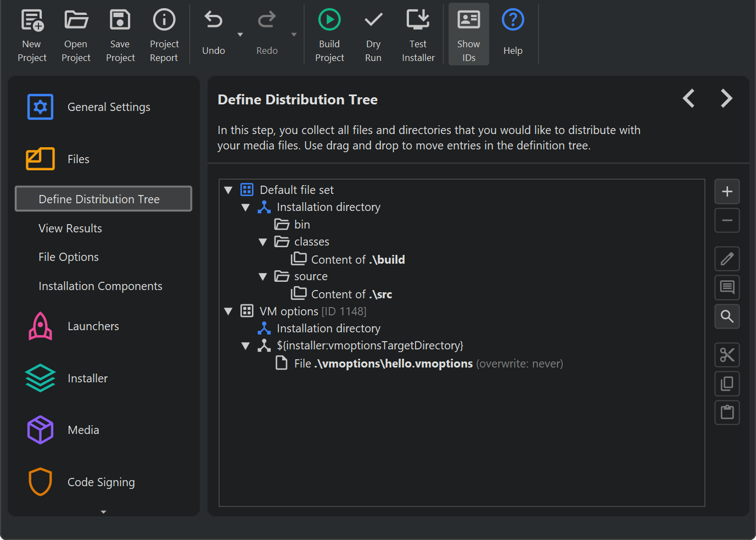Image resolution: width=756 pixels, height=540 pixels.
Task: Open the View Results step
Action: (70, 229)
